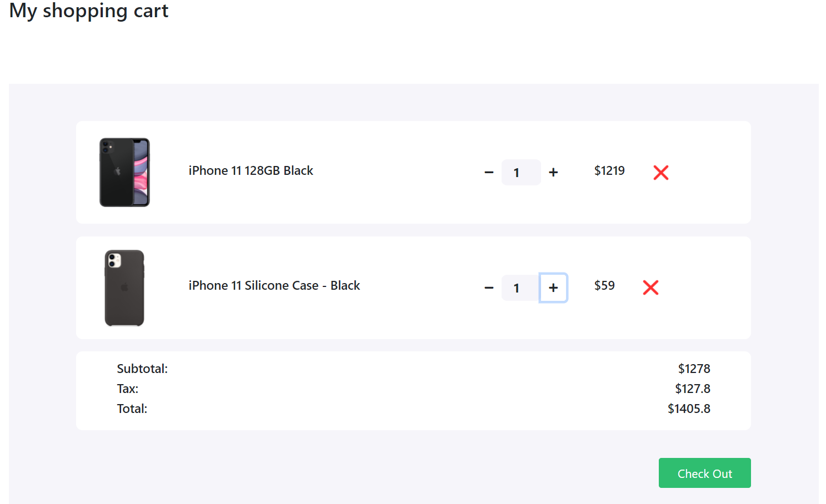Click the quantity field for iPhone 11
This screenshot has height=504, width=826.
pyautogui.click(x=521, y=172)
